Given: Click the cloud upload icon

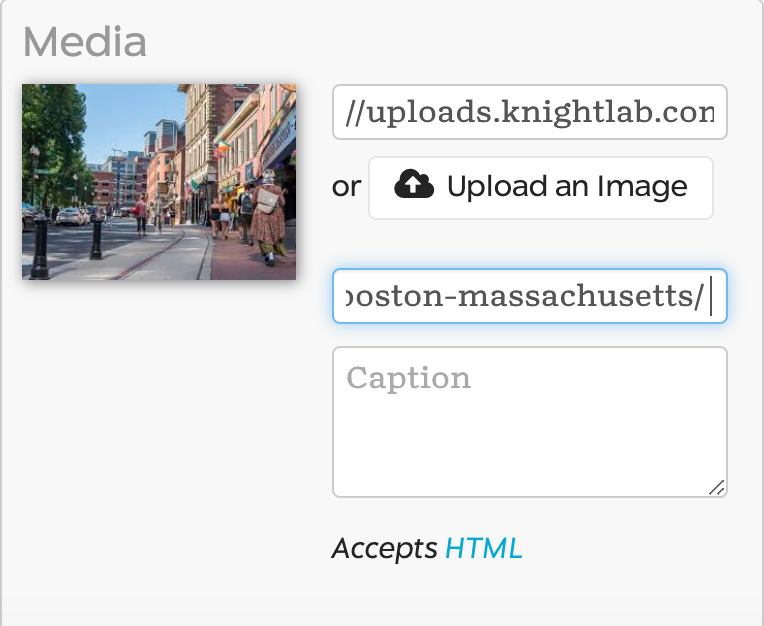Looking at the screenshot, I should click(414, 185).
